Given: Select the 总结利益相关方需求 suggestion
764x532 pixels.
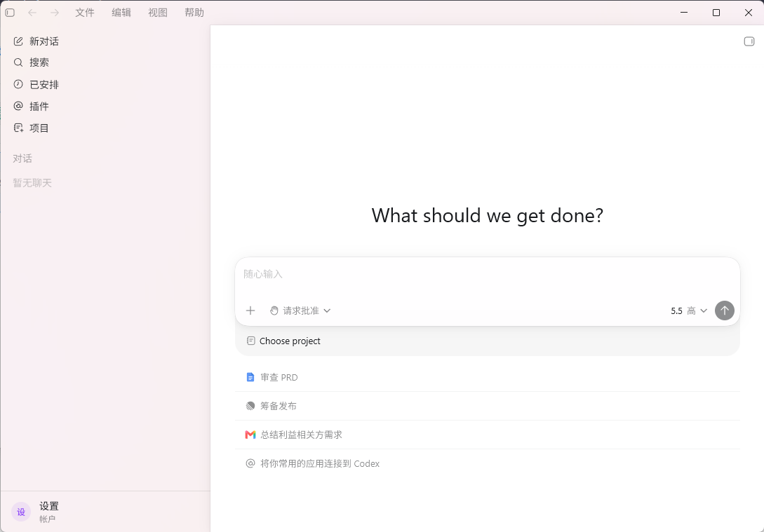Looking at the screenshot, I should pos(488,435).
